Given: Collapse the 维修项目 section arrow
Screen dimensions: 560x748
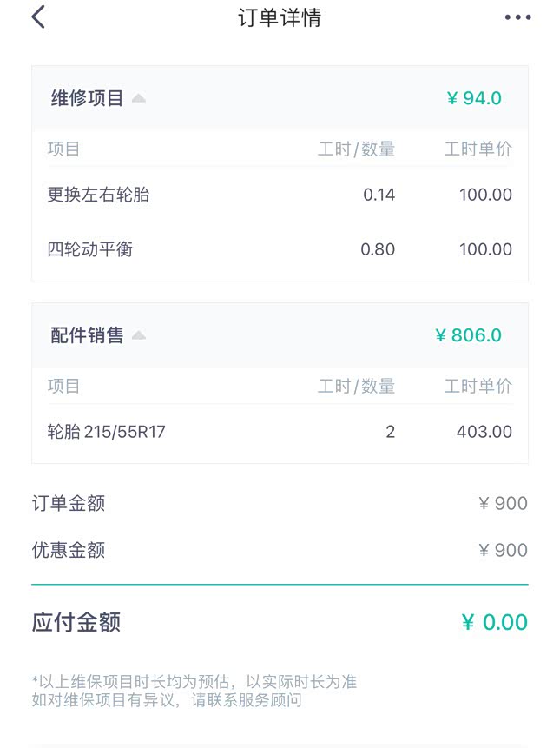Looking at the screenshot, I should click(139, 98).
